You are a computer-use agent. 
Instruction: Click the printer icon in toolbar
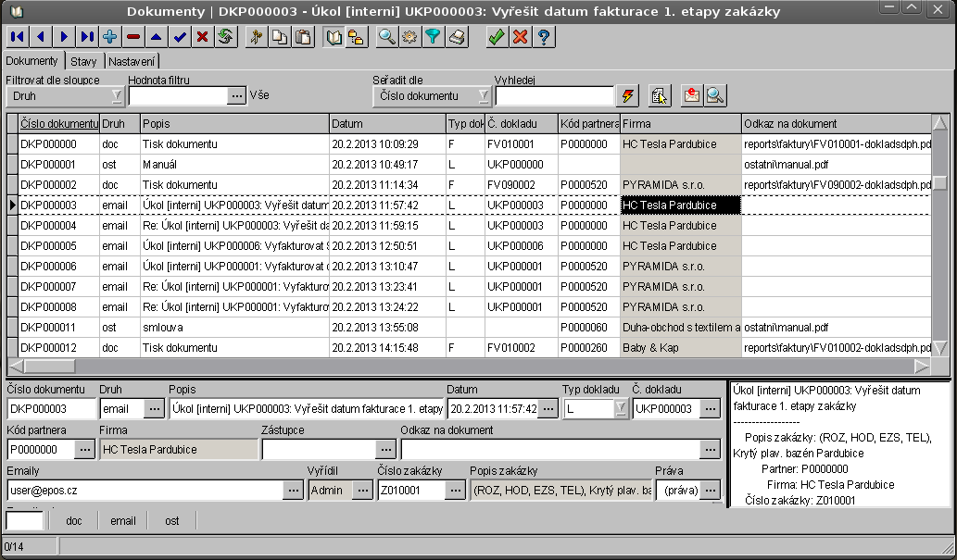456,37
